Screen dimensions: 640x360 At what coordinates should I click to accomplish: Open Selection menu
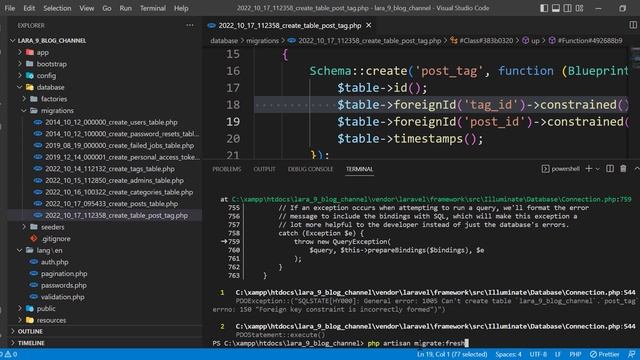point(57,8)
